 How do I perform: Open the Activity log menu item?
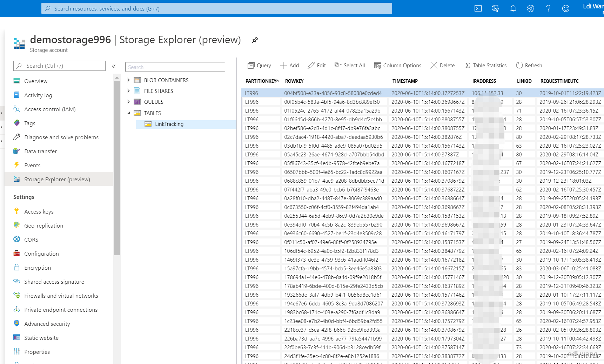[x=38, y=95]
